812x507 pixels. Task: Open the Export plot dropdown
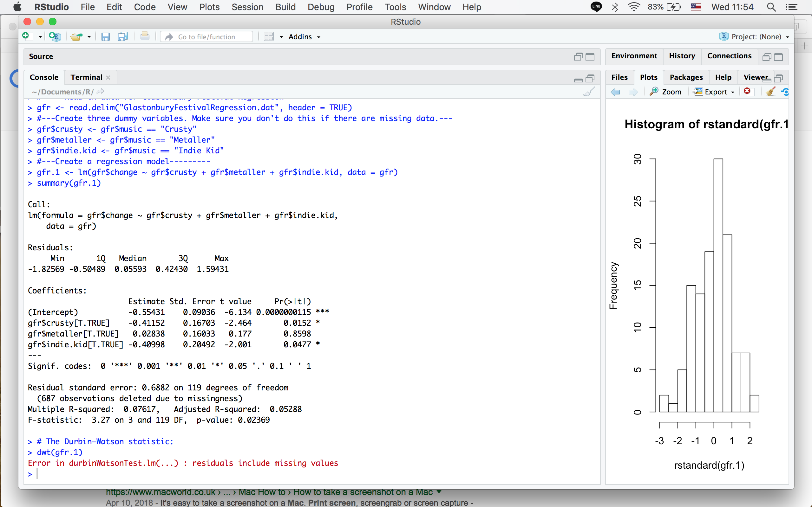pyautogui.click(x=715, y=92)
